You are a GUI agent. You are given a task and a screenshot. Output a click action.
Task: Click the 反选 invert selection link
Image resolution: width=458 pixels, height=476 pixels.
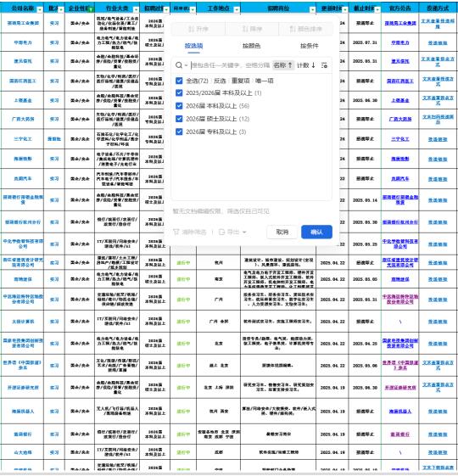tap(220, 81)
